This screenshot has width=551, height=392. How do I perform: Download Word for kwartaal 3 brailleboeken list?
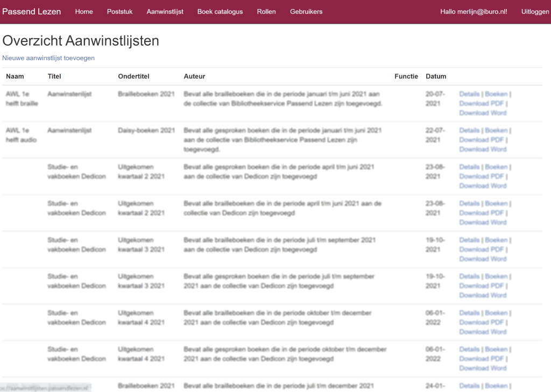pos(483,259)
